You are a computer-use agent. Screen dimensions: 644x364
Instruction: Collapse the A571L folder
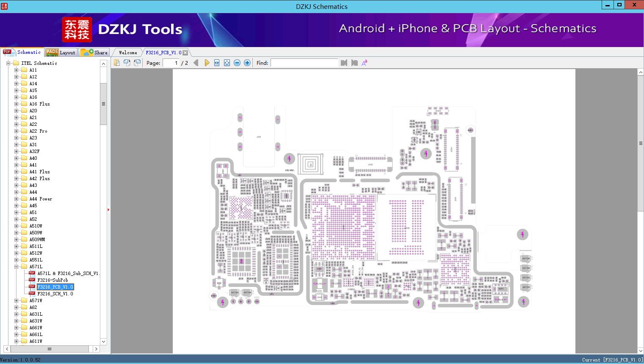pyautogui.click(x=16, y=267)
